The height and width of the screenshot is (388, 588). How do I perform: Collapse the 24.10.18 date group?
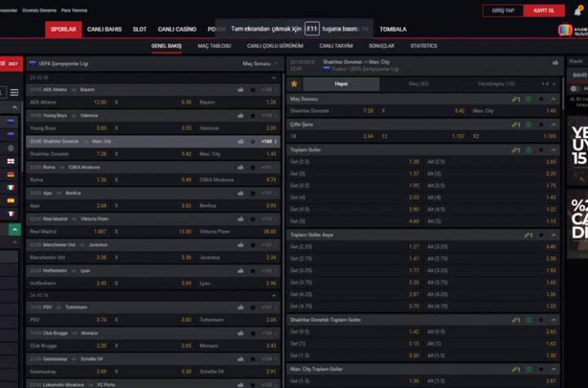click(274, 296)
